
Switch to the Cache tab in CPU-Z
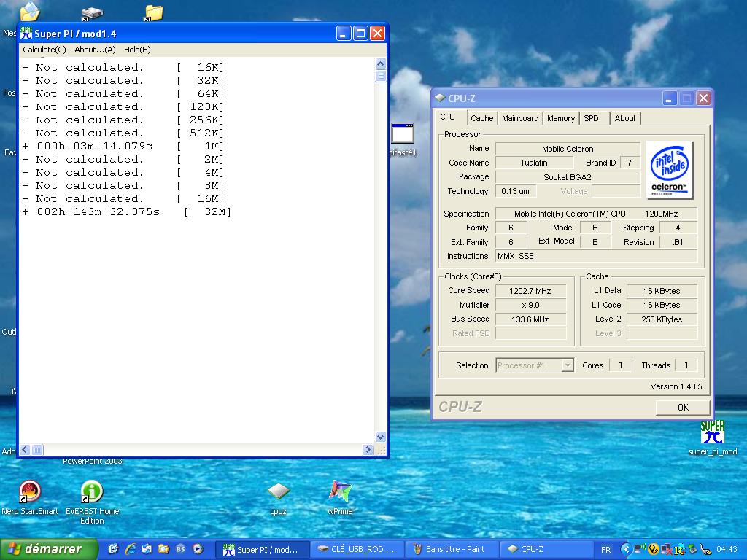[481, 118]
